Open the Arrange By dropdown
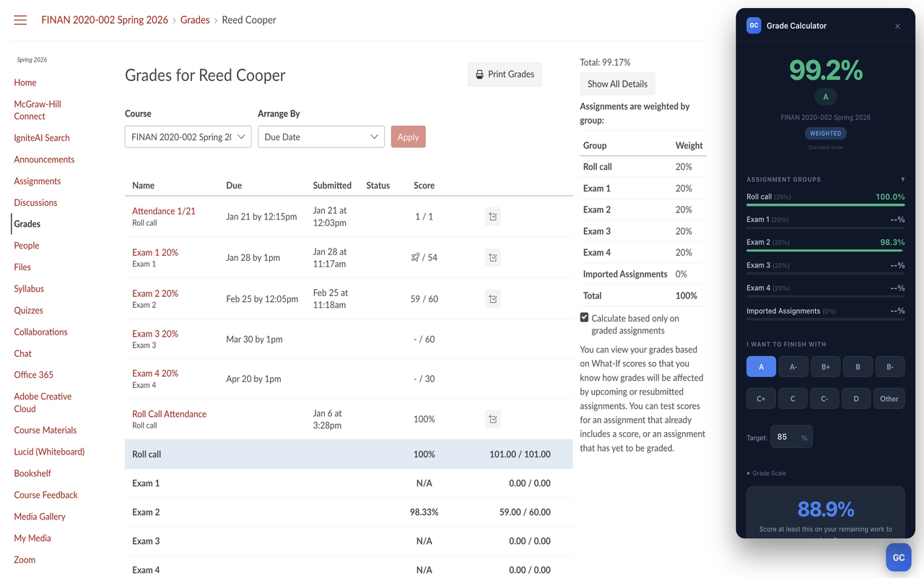924x578 pixels. coord(321,137)
